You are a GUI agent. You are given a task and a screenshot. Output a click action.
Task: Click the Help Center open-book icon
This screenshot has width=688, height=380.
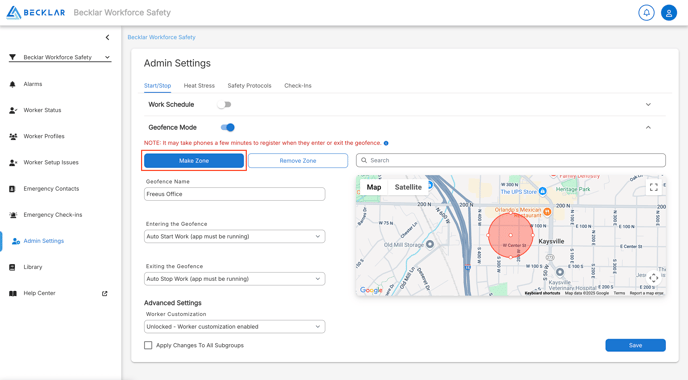pos(13,293)
